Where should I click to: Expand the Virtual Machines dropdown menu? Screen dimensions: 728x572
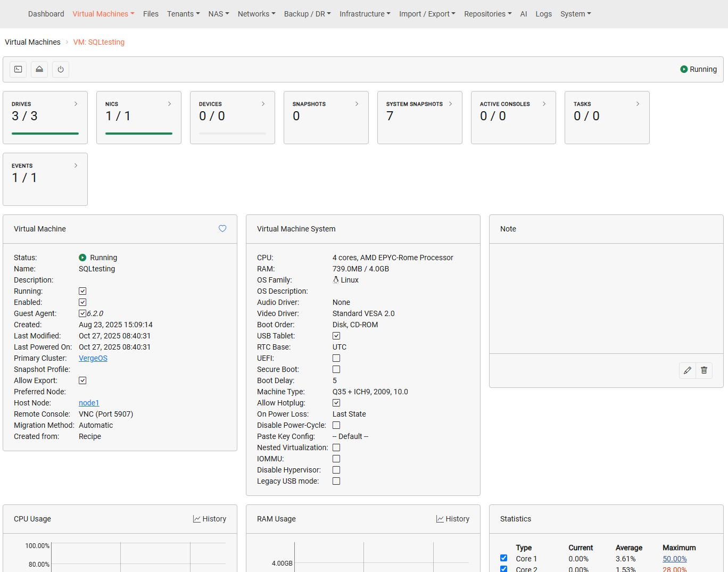[x=103, y=14]
